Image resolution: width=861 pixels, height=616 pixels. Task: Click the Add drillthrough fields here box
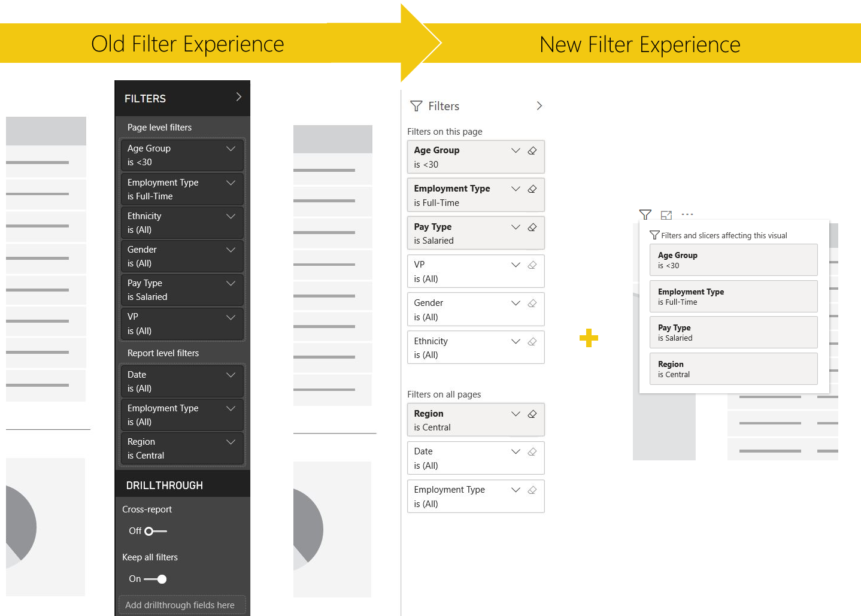point(182,605)
